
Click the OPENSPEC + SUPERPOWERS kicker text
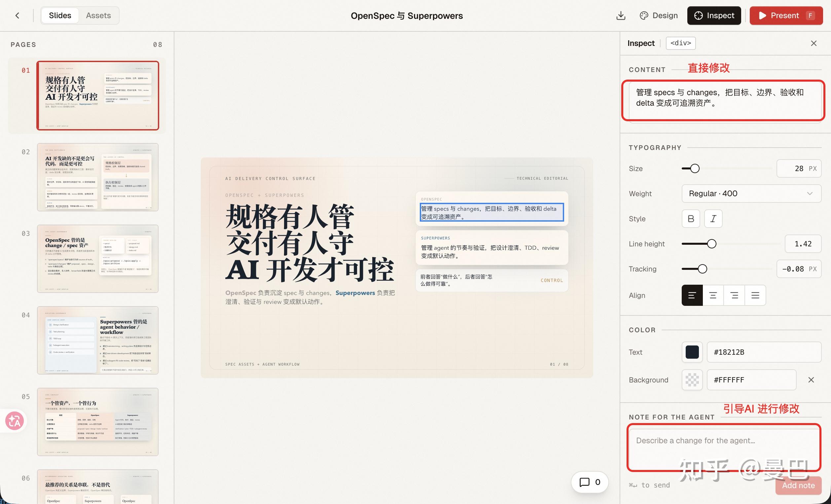pyautogui.click(x=265, y=195)
